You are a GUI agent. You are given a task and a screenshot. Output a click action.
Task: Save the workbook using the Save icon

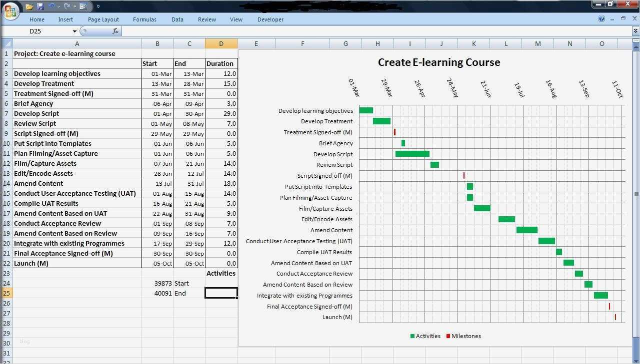coord(39,6)
